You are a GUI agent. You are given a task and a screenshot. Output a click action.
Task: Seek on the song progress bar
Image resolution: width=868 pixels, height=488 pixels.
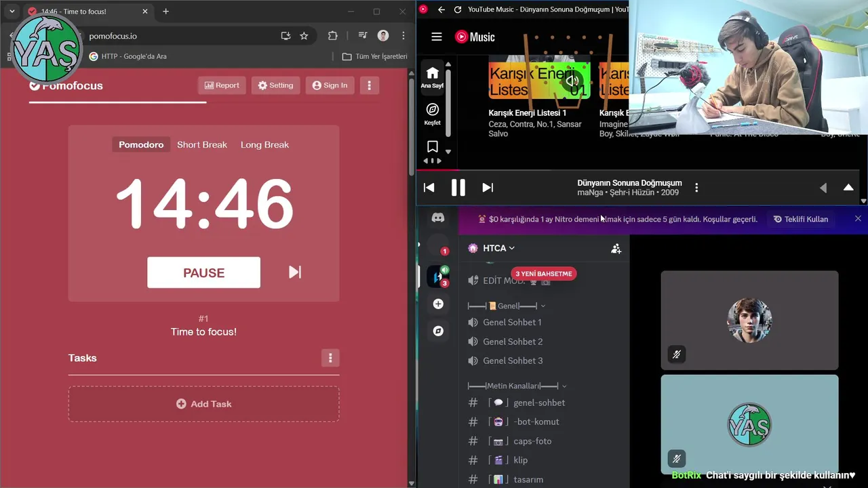coord(637,170)
